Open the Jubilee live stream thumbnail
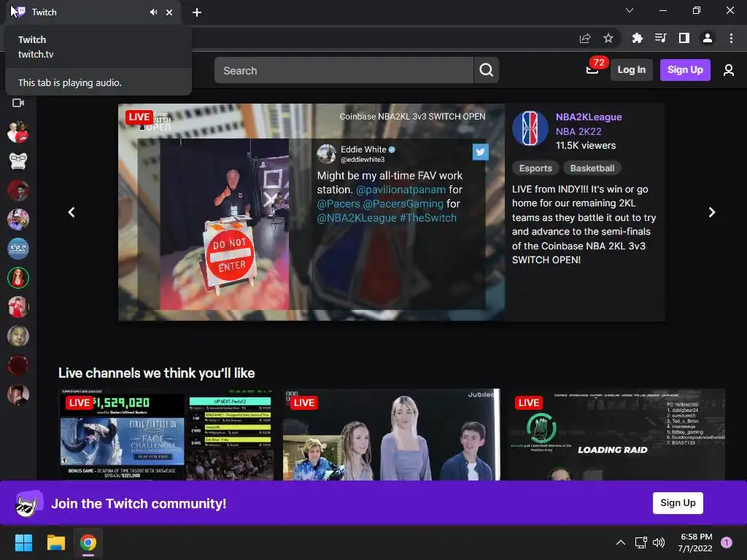 [x=392, y=435]
